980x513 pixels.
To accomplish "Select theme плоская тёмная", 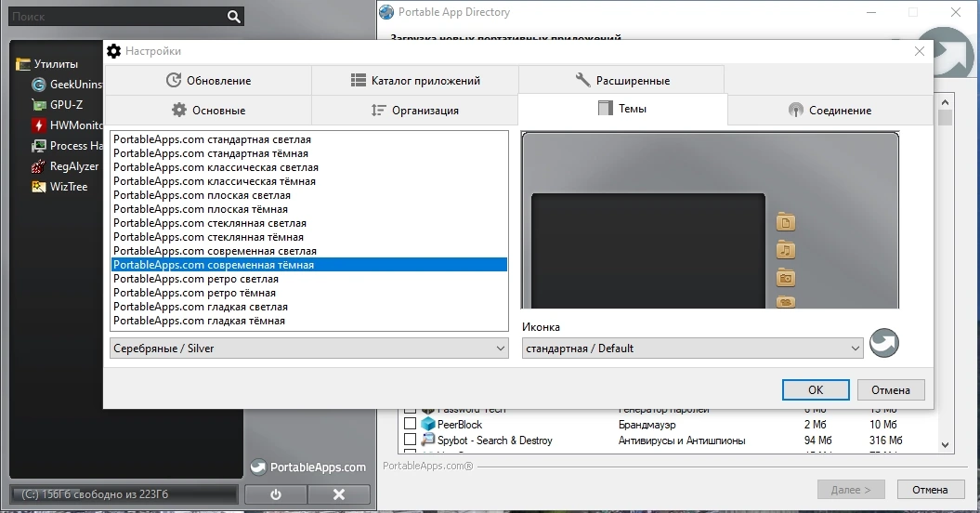I will (x=308, y=209).
